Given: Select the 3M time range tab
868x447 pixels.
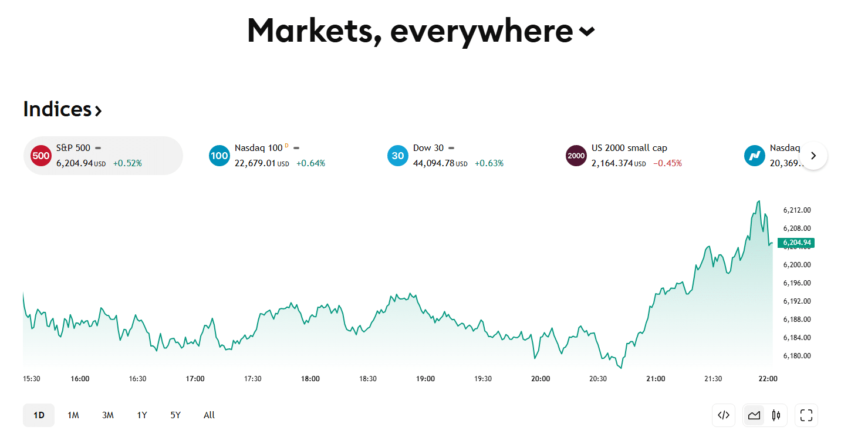Looking at the screenshot, I should [108, 415].
